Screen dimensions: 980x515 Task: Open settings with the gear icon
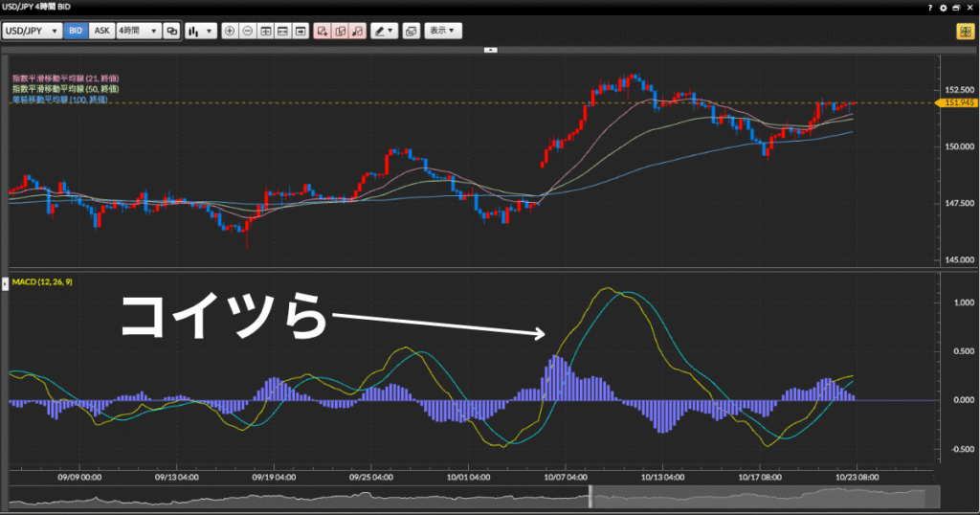[x=944, y=7]
